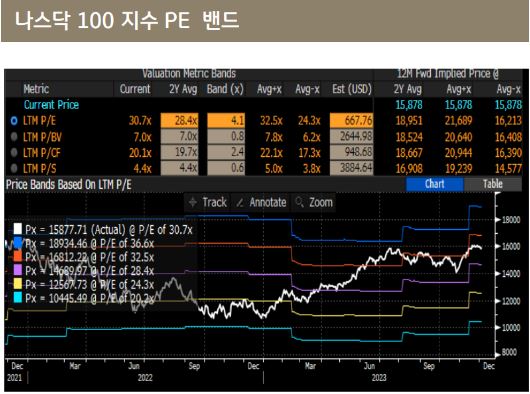Edit the LTM P/CF Est field 948.68
Viewport: 530px width, 394px height.
tap(352, 152)
